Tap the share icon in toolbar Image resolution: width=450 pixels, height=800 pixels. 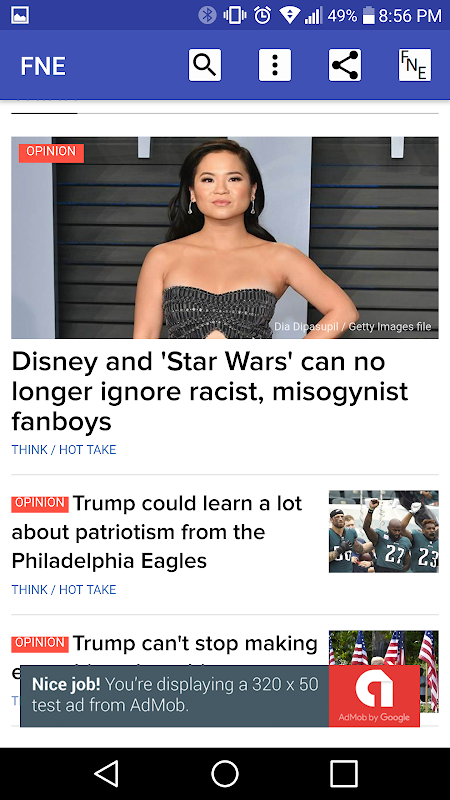[x=345, y=65]
